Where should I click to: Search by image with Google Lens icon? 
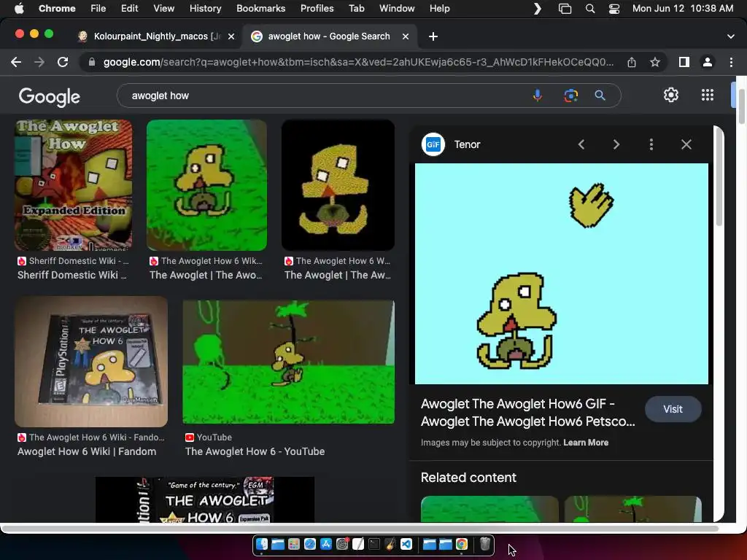(x=570, y=96)
